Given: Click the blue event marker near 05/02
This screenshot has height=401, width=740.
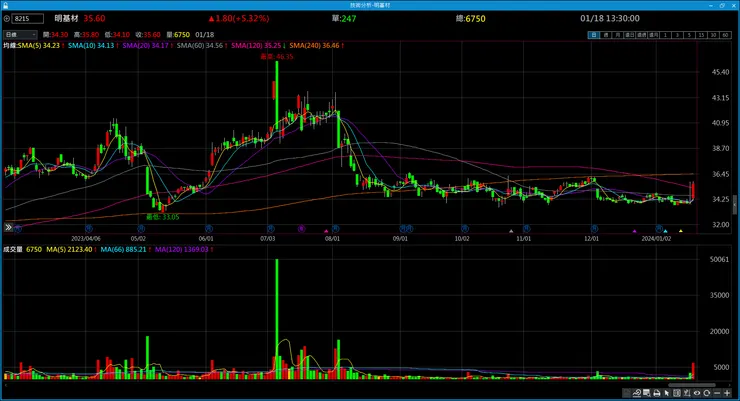Looking at the screenshot, I should [x=141, y=229].
